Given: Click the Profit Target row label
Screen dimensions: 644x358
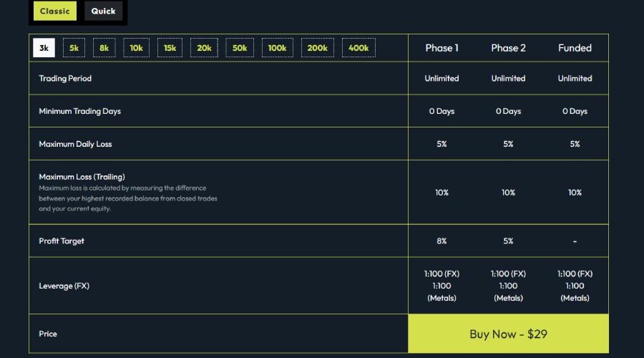Looking at the screenshot, I should tap(62, 241).
